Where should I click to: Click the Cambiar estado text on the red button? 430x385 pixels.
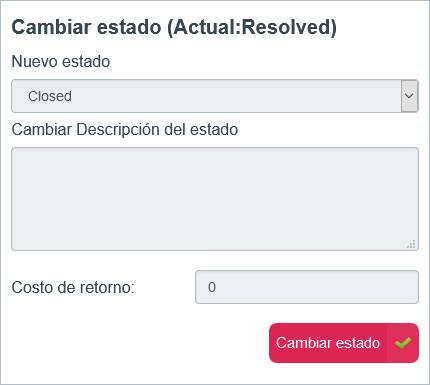point(328,343)
